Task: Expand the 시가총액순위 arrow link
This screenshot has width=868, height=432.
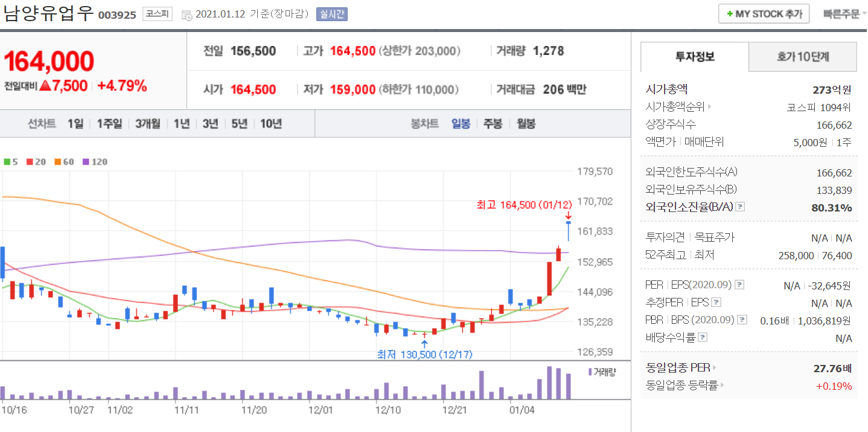Action: tap(709, 107)
